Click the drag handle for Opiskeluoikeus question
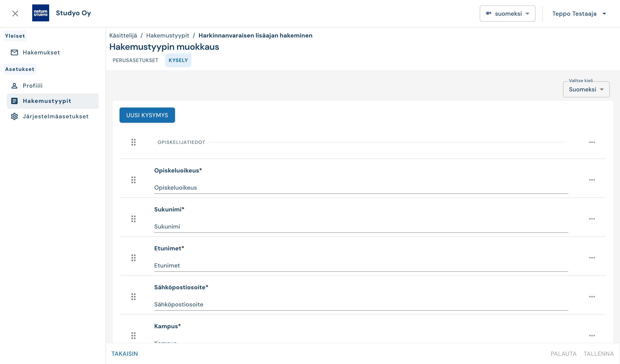620x364 pixels. [x=133, y=180]
